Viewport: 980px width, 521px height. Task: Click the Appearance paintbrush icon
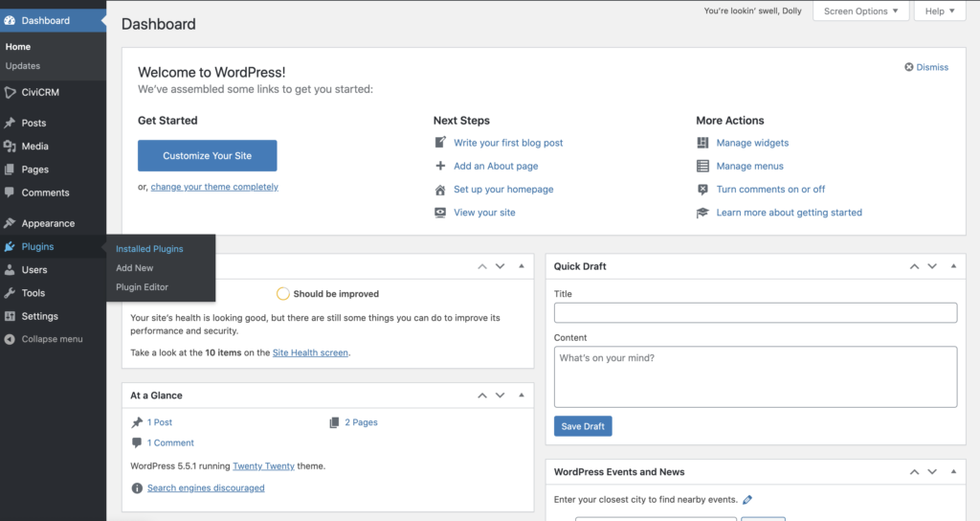click(10, 223)
